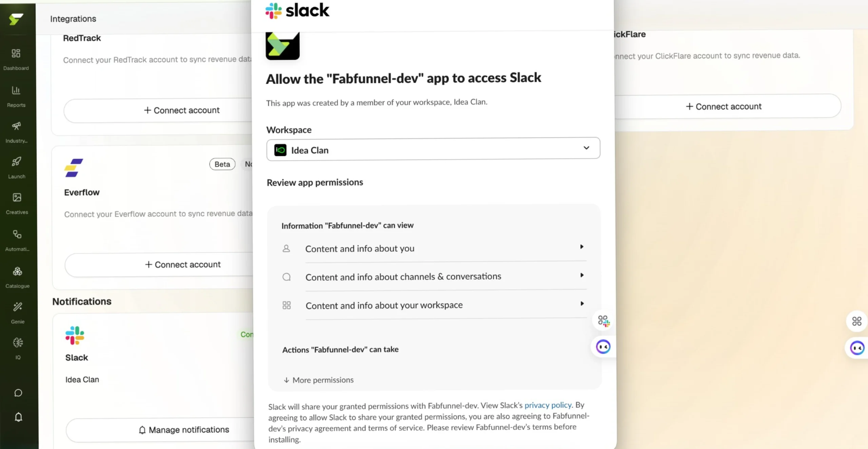This screenshot has height=449, width=868.
Task: Expand More permissions section
Action: coord(319,380)
